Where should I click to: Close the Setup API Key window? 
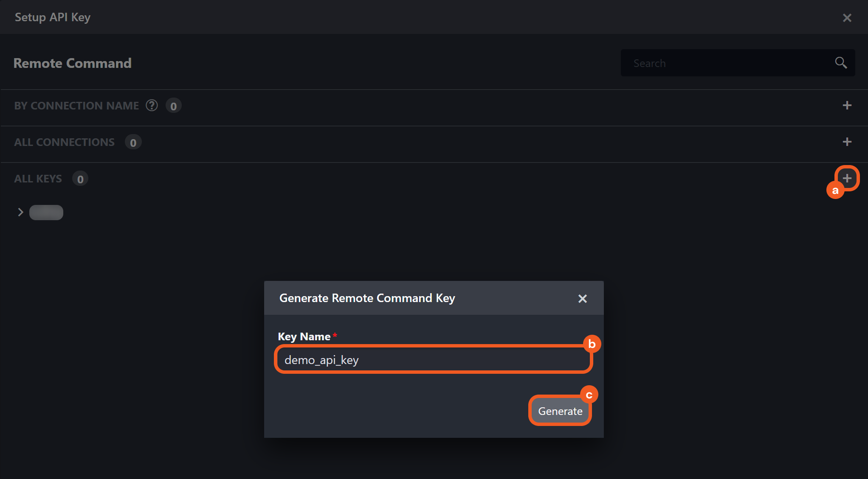pyautogui.click(x=847, y=18)
